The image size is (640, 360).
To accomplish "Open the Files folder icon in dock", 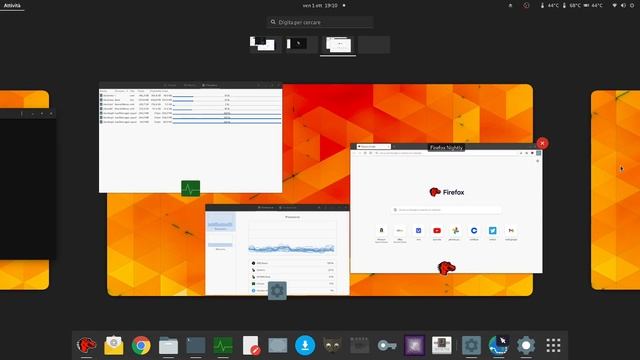I will click(168, 345).
